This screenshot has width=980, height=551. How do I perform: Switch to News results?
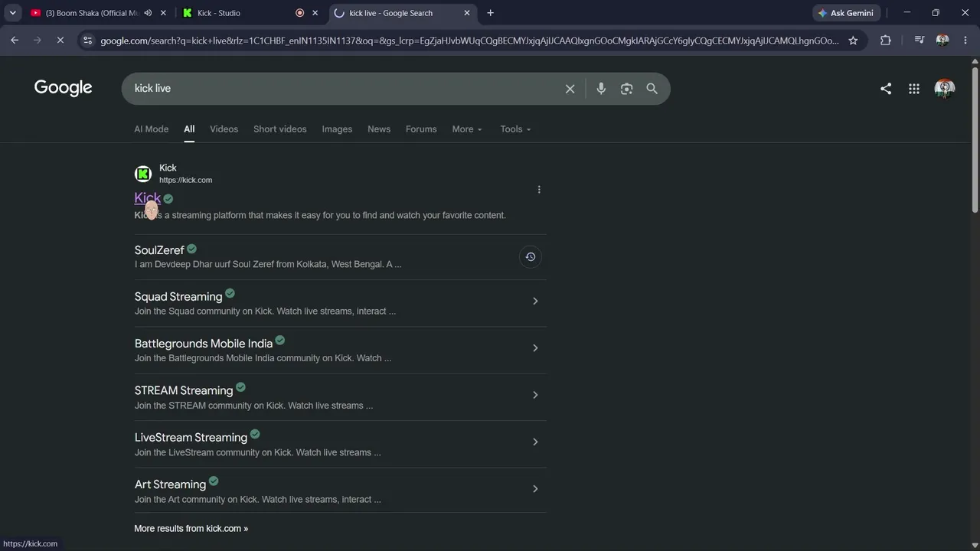pos(379,129)
